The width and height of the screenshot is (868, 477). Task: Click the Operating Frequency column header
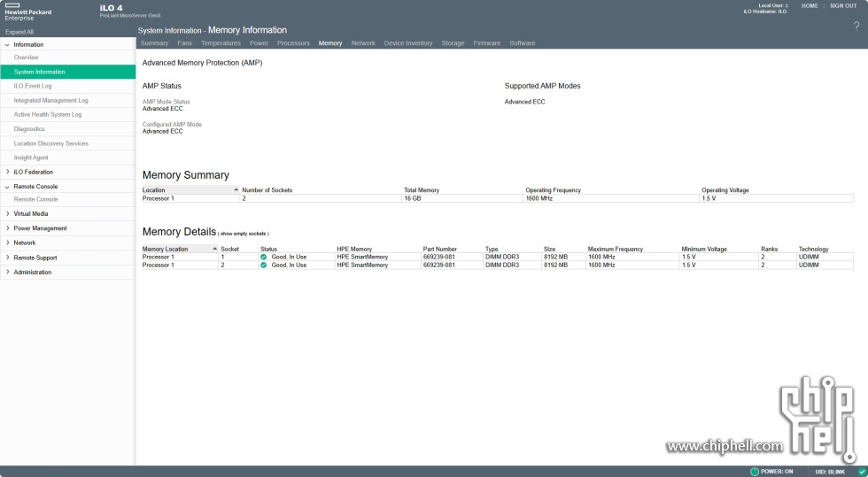[x=553, y=189]
